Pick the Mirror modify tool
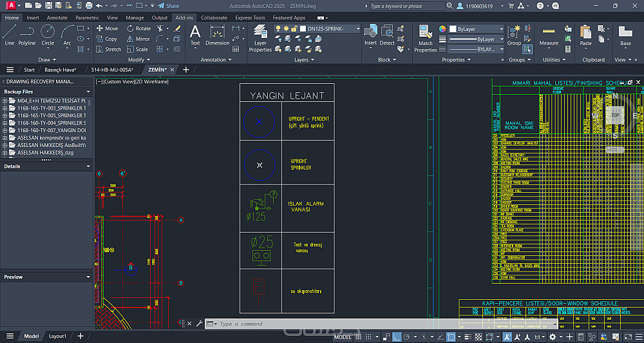 [138, 39]
